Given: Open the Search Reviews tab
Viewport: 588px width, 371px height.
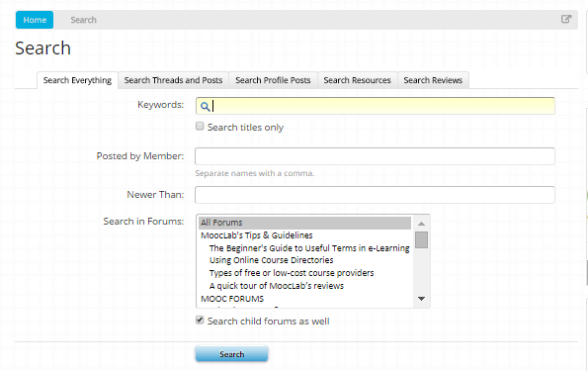Looking at the screenshot, I should coord(433,80).
